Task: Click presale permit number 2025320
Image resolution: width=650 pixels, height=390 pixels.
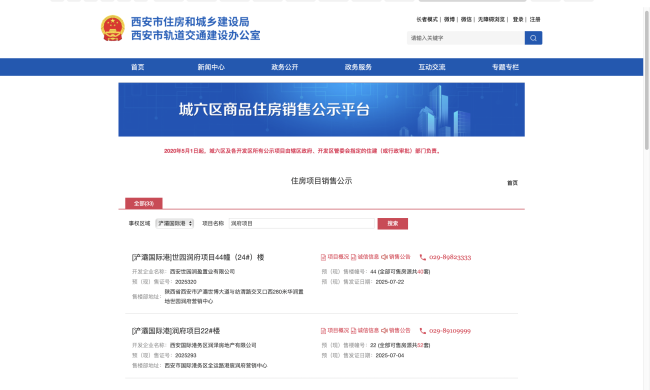Action: (186, 282)
